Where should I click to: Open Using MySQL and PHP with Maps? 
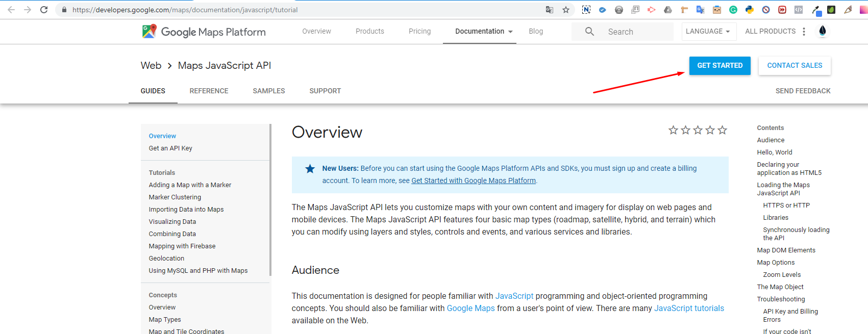198,271
